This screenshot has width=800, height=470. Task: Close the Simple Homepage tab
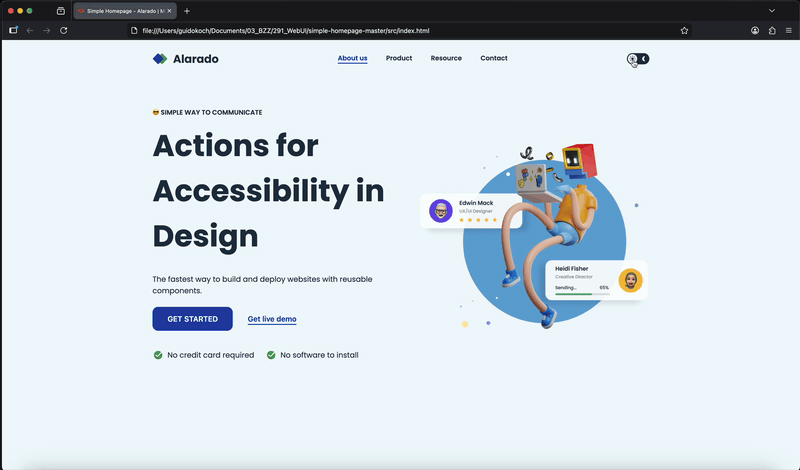pyautogui.click(x=169, y=11)
